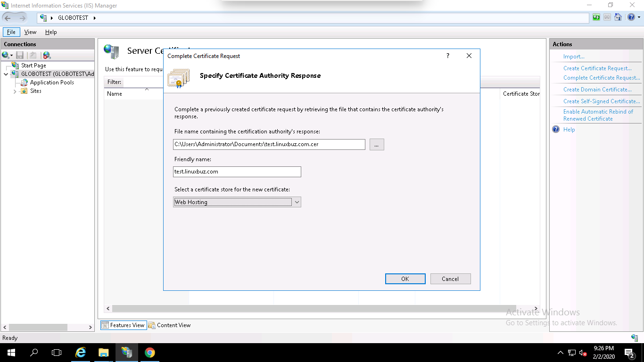Open Task View on the taskbar
The width and height of the screenshot is (644, 362).
(x=57, y=353)
